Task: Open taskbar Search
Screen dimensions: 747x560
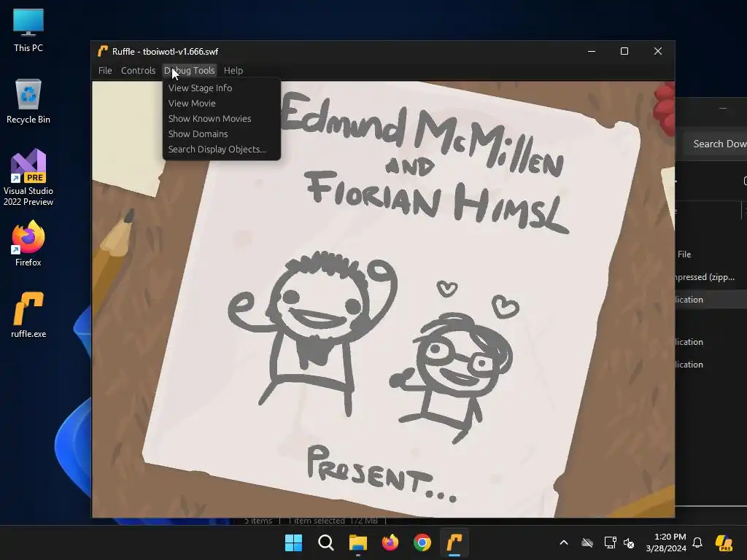Action: click(326, 542)
